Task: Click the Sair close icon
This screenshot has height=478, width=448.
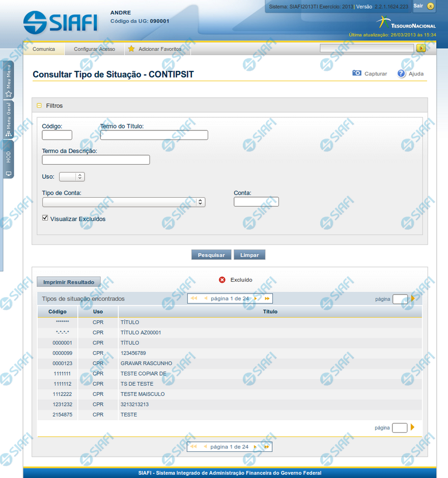Action: 431,6
